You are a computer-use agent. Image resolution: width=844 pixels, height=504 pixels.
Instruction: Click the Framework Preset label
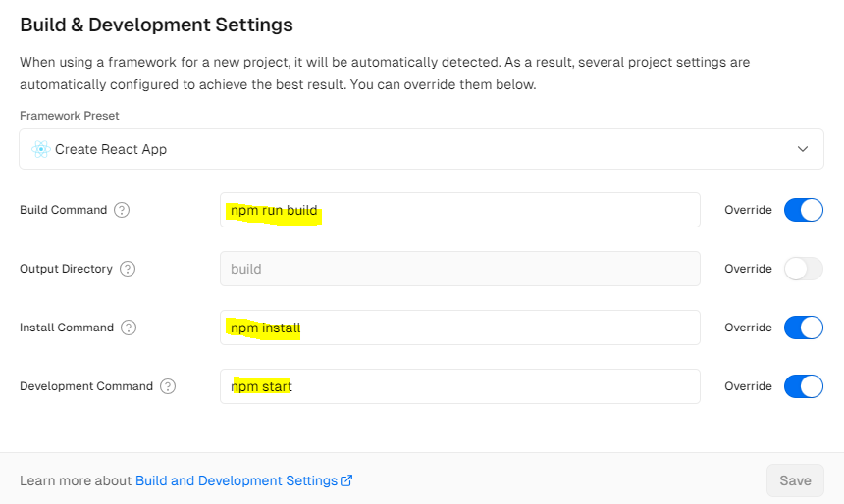(x=70, y=116)
